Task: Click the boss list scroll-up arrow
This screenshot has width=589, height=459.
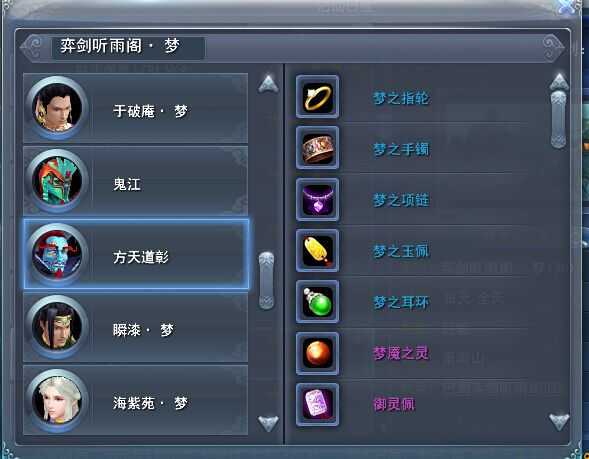Action: coord(268,84)
